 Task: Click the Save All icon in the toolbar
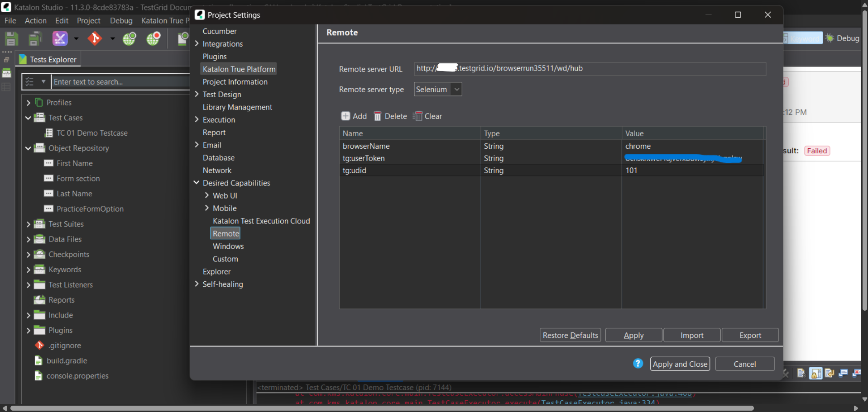click(35, 39)
